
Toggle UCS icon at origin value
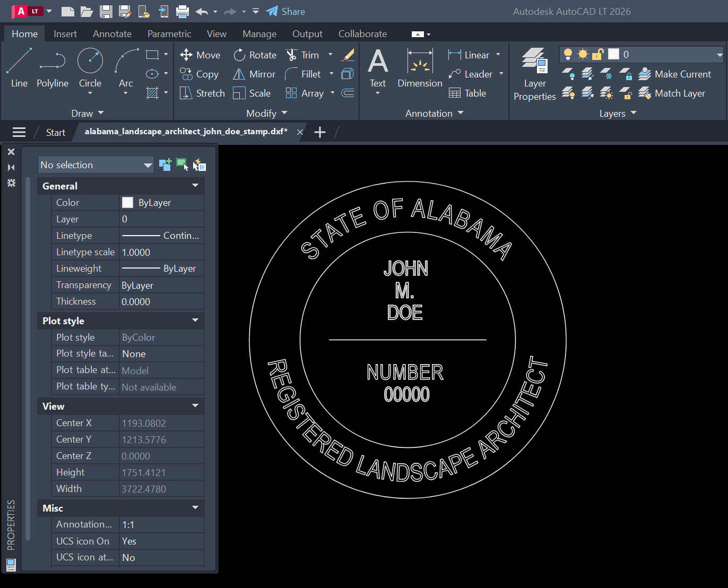pyautogui.click(x=161, y=557)
